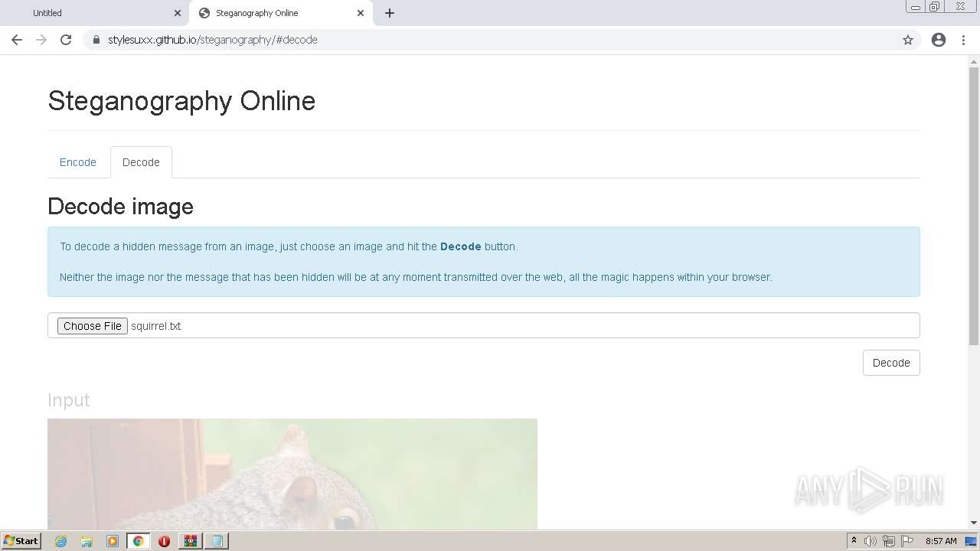Open media player taskbar icon

[x=113, y=541]
